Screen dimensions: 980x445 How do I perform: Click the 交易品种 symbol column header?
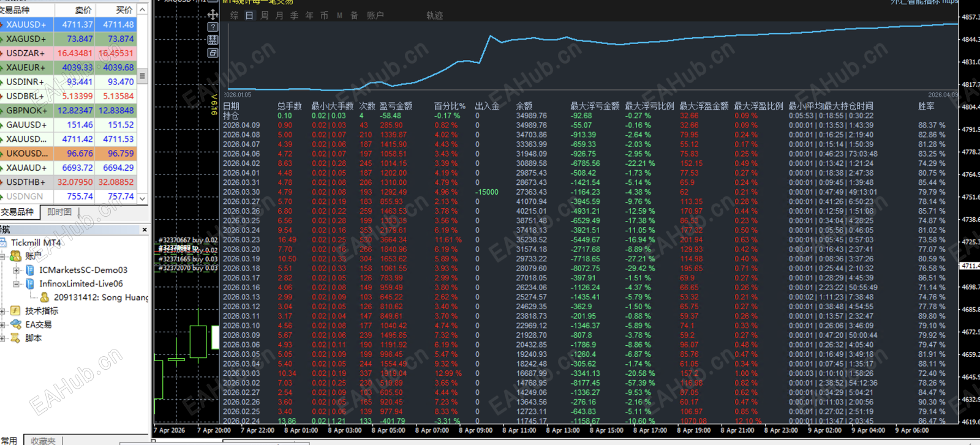pos(27,10)
